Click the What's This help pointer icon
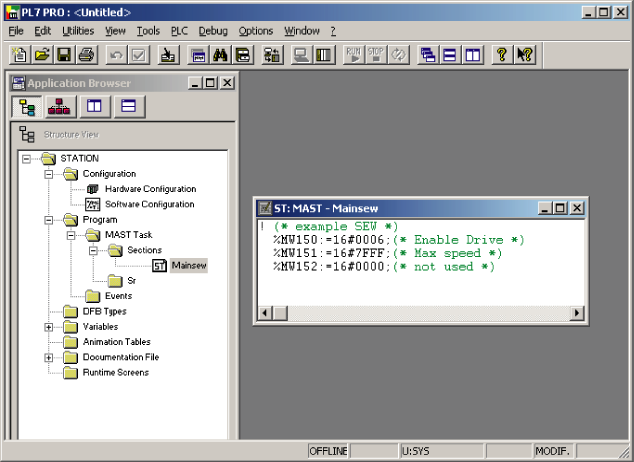The width and height of the screenshot is (634, 462). click(524, 55)
